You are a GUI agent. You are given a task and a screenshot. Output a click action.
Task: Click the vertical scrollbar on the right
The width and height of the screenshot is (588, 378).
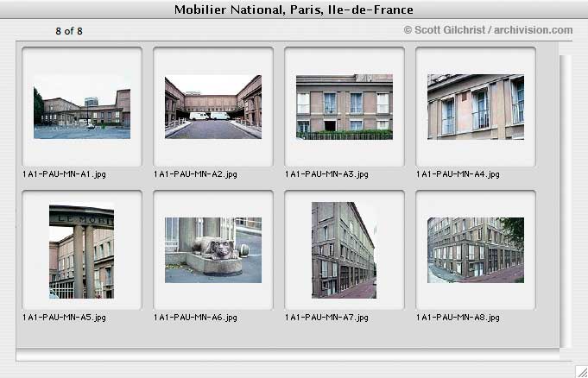[x=566, y=202]
